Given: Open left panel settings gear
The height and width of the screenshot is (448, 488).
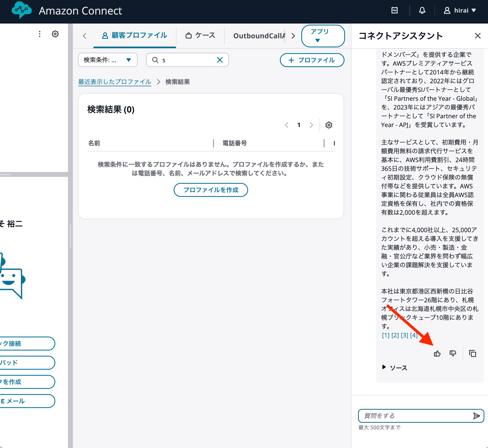Looking at the screenshot, I should 55,34.
